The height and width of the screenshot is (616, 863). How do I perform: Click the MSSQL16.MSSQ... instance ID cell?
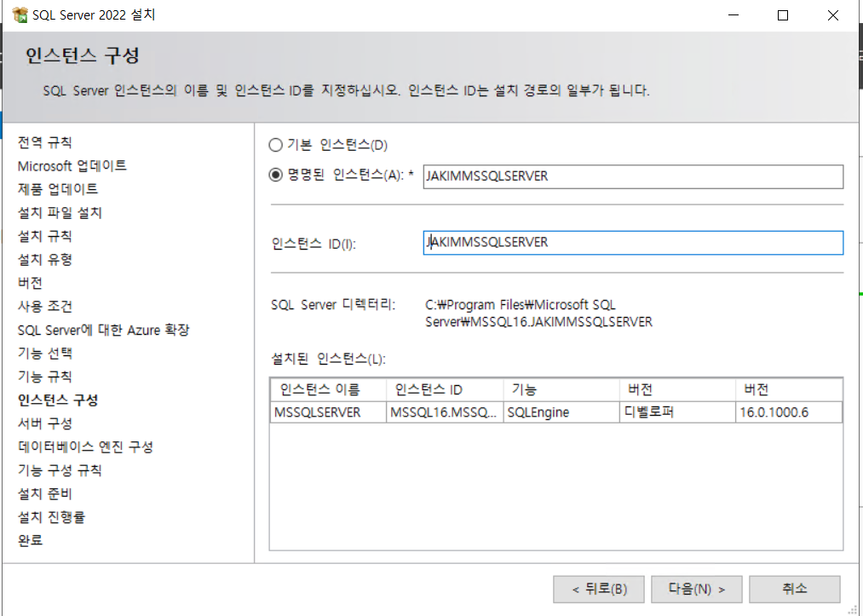(445, 412)
